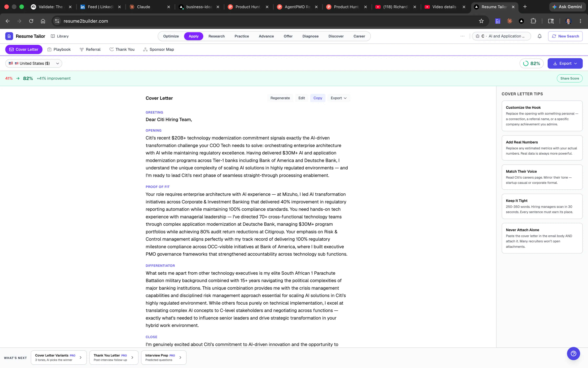Copy the cover letter text

[x=318, y=98]
